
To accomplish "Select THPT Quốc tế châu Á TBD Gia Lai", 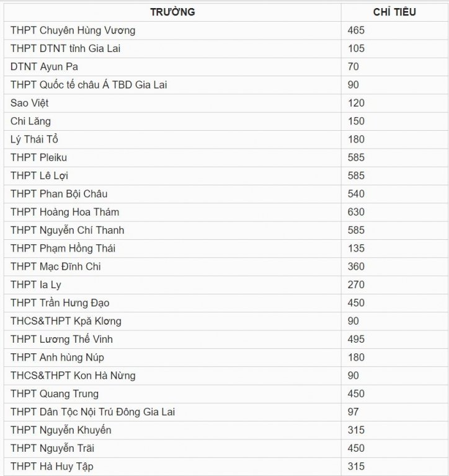I will [89, 85].
